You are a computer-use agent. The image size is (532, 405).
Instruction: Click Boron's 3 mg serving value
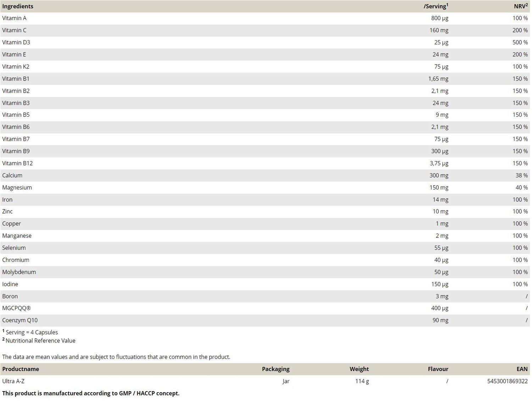tap(442, 296)
